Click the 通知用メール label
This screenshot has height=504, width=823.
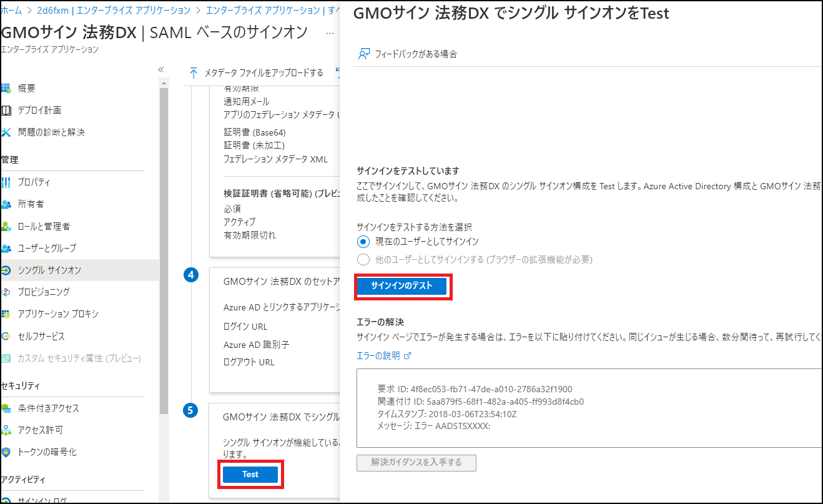247,102
